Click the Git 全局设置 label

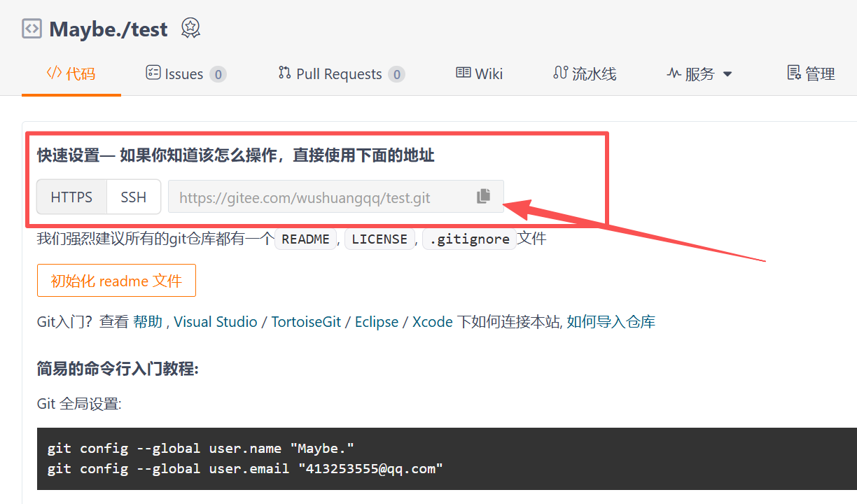coord(79,404)
